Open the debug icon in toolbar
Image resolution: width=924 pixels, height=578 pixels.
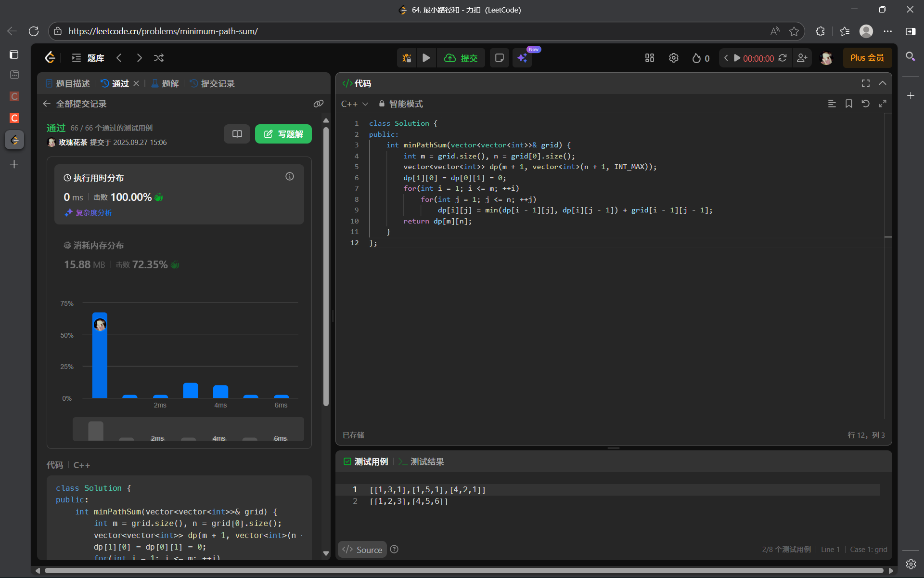coord(407,58)
